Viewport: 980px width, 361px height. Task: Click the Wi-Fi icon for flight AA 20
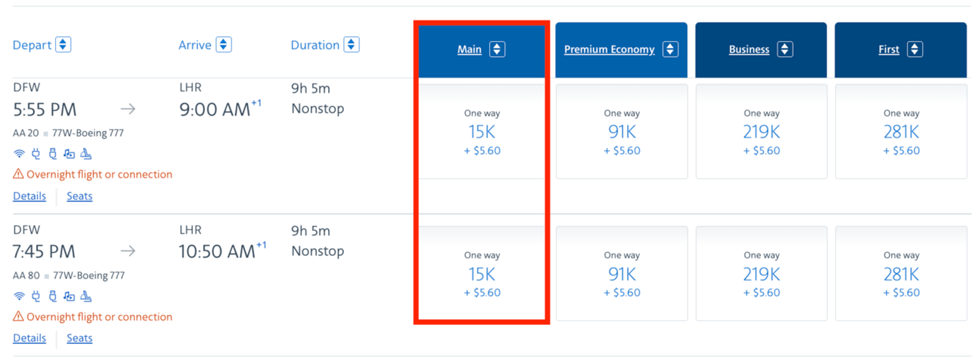point(19,154)
